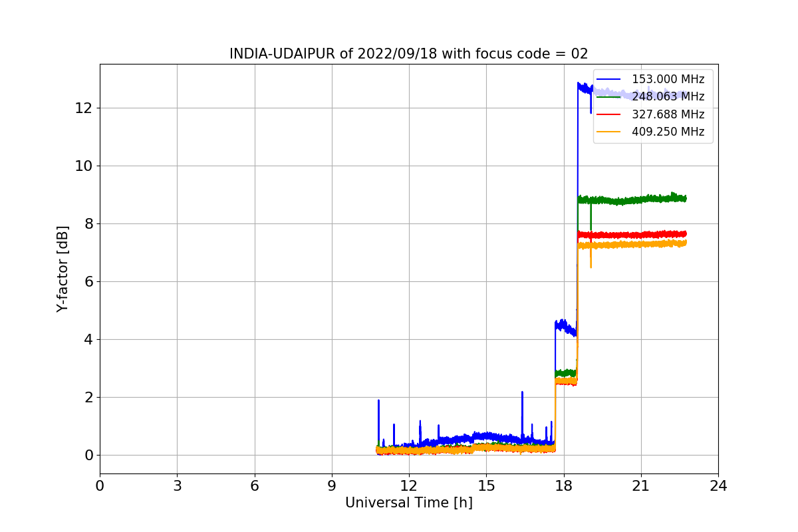
Task: Click x-axis tick label '0'
Action: (x=100, y=485)
